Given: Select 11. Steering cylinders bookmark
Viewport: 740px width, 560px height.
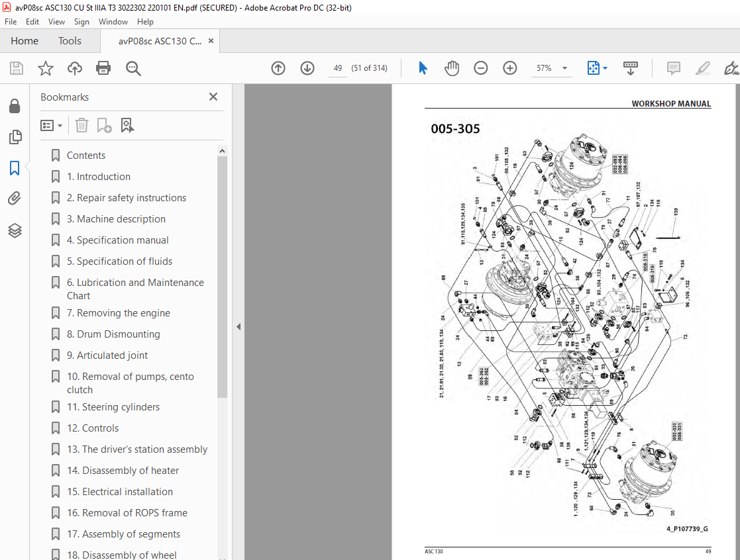Looking at the screenshot, I should pos(113,407).
